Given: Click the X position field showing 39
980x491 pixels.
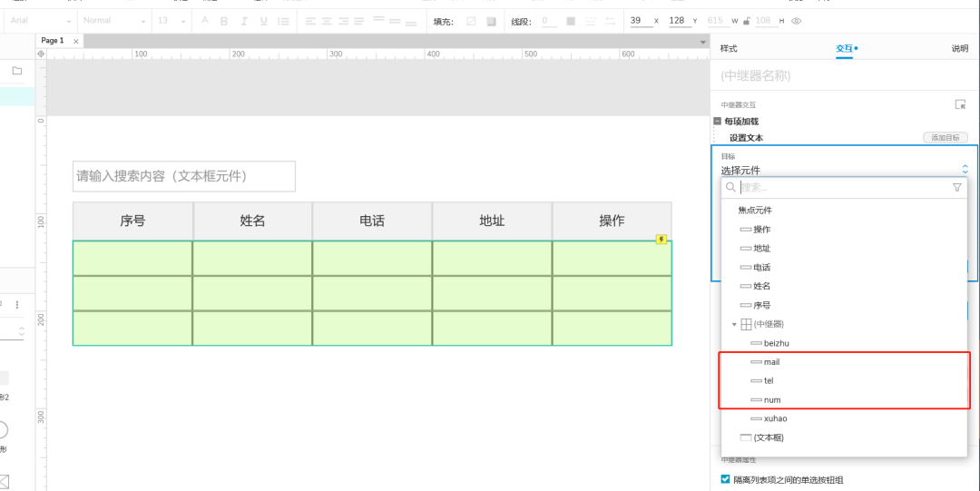Looking at the screenshot, I should click(640, 21).
